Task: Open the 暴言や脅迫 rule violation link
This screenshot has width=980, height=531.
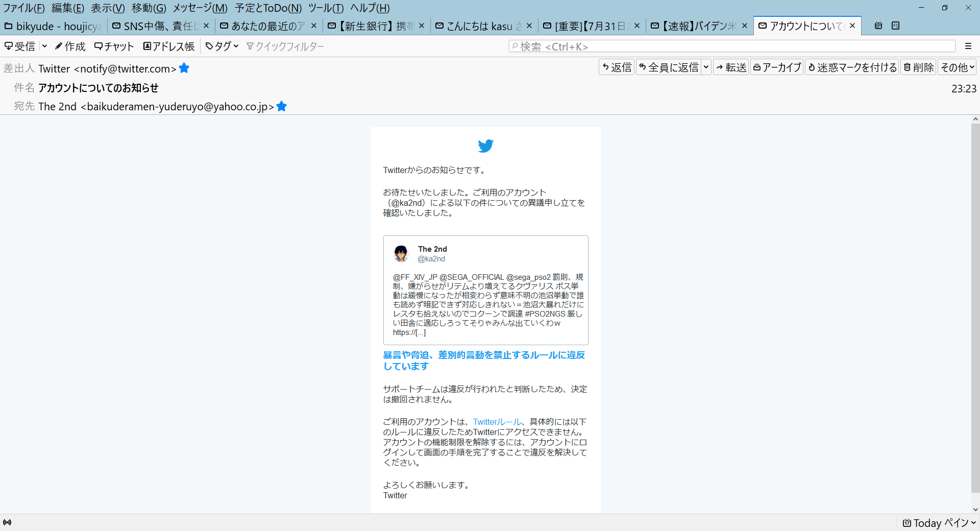Action: [484, 360]
